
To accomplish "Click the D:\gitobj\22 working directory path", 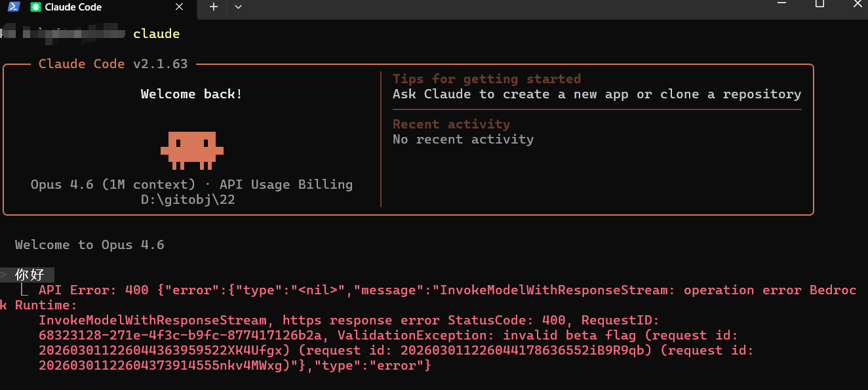I will coord(188,199).
